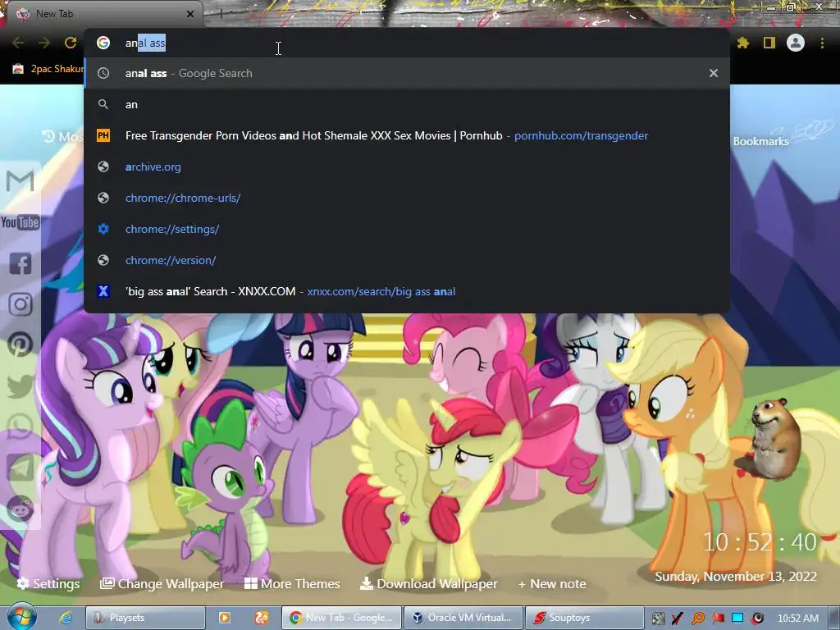Click the browser forward arrow
Viewport: 840px width, 630px height.
coord(44,43)
